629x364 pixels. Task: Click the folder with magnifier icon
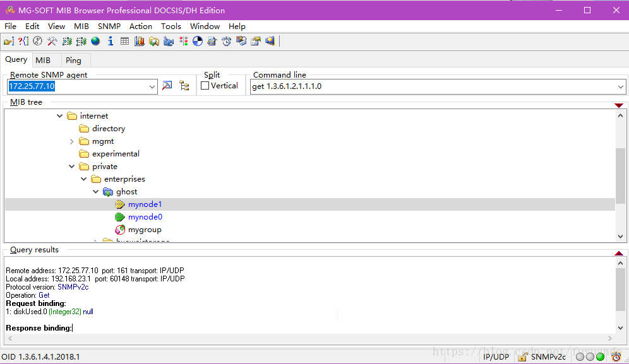tap(154, 41)
